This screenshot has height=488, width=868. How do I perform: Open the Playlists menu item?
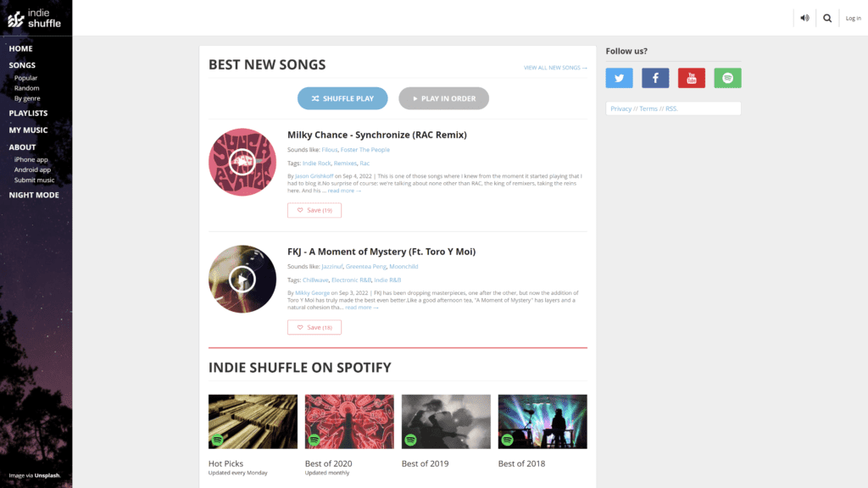(x=28, y=113)
